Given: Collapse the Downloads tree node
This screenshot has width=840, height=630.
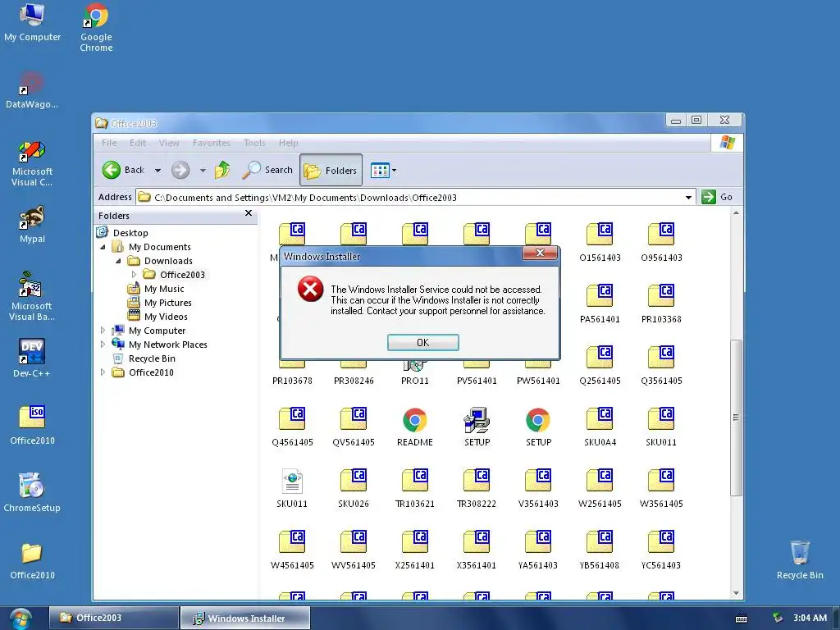Looking at the screenshot, I should point(118,261).
